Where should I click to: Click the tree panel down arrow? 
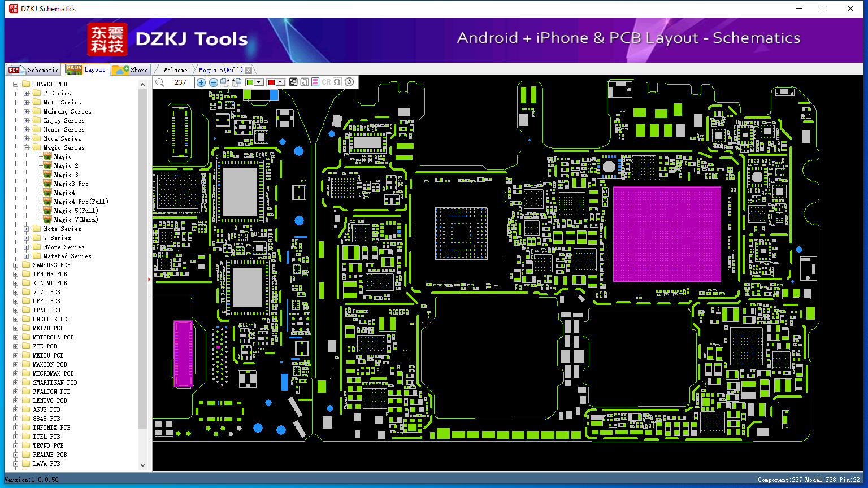click(142, 465)
